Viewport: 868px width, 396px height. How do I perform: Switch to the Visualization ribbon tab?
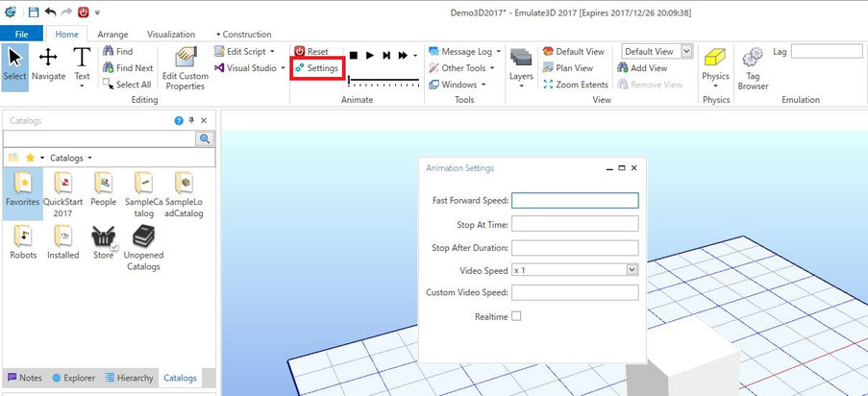171,34
